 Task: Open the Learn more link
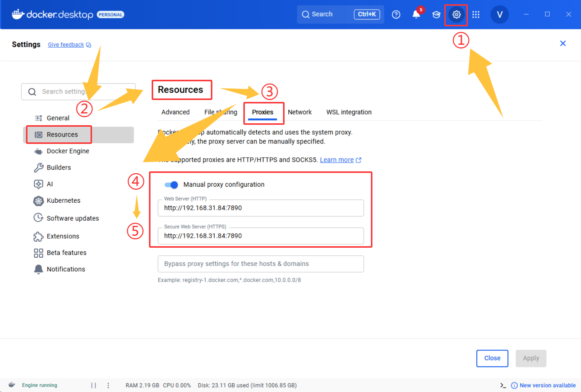[337, 160]
